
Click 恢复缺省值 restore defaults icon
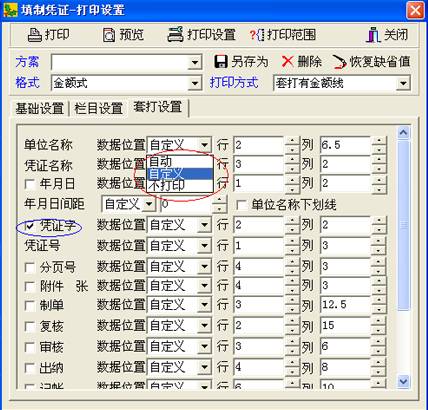(339, 62)
